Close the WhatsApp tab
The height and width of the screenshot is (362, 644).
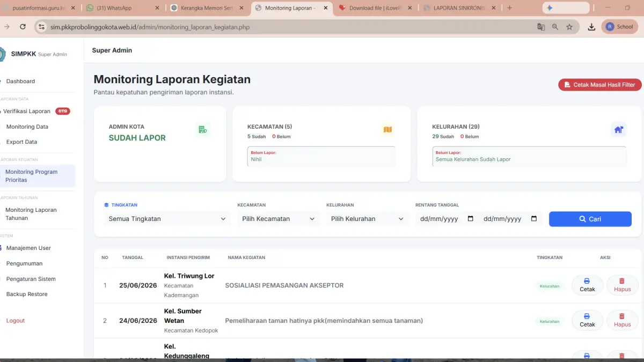click(x=157, y=8)
